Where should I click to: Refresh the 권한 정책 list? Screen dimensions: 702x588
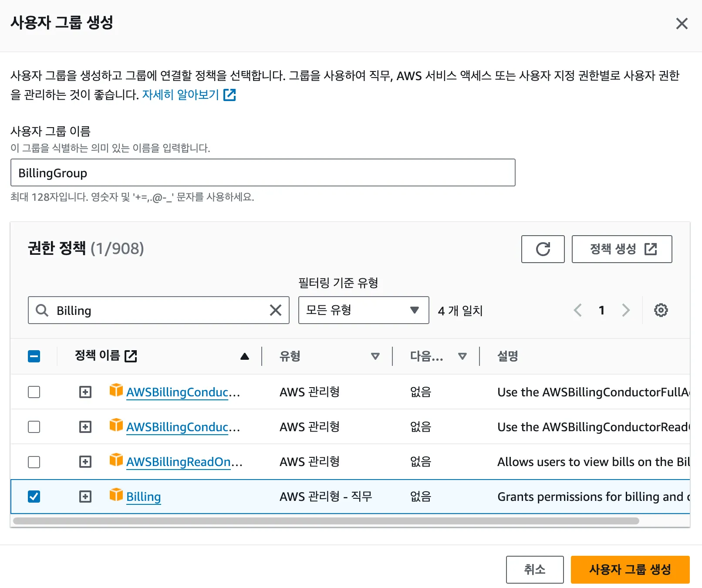point(543,249)
